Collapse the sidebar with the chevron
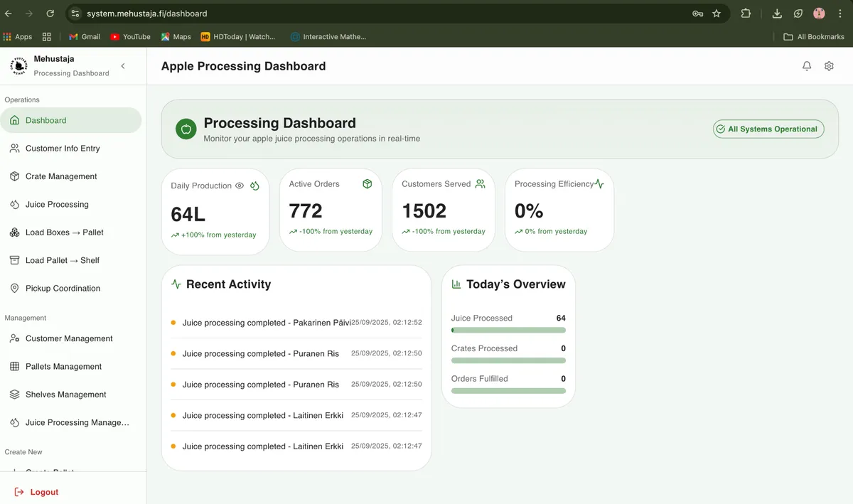 click(x=123, y=66)
